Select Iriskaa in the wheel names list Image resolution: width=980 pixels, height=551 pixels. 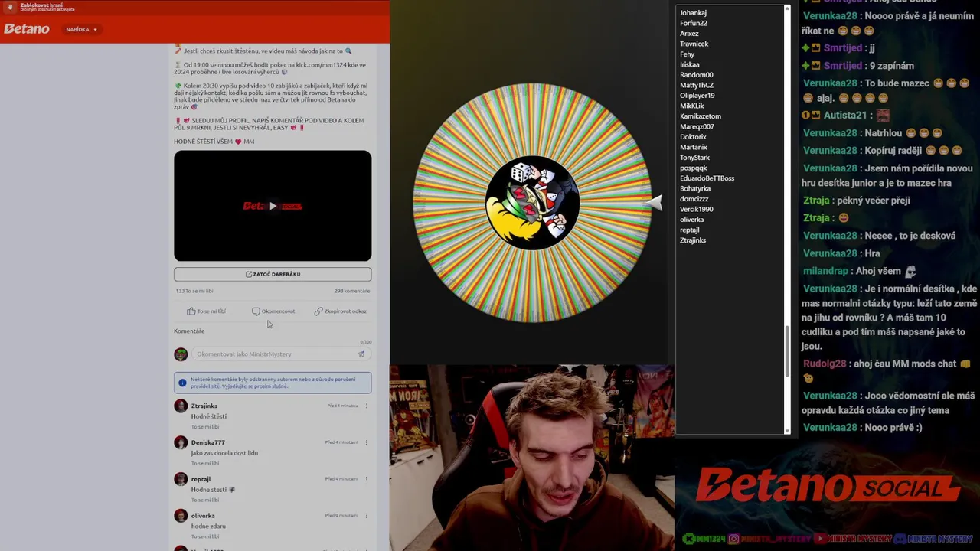(x=690, y=64)
